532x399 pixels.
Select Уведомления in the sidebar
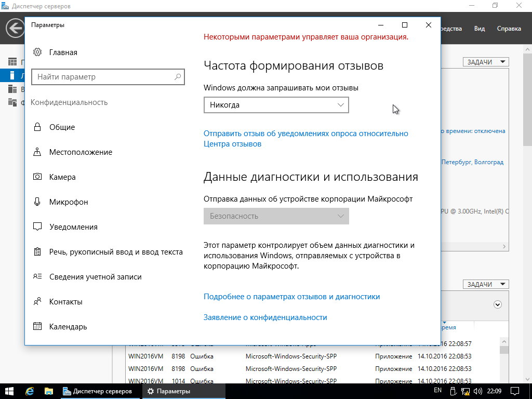[73, 227]
